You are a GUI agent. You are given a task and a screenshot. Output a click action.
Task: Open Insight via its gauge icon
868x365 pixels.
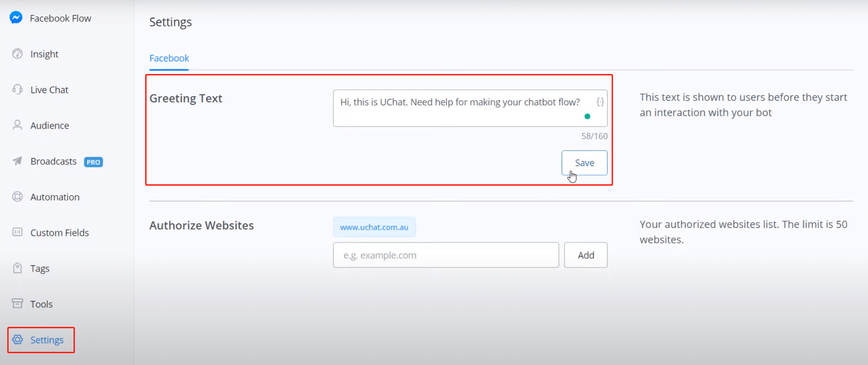(17, 54)
